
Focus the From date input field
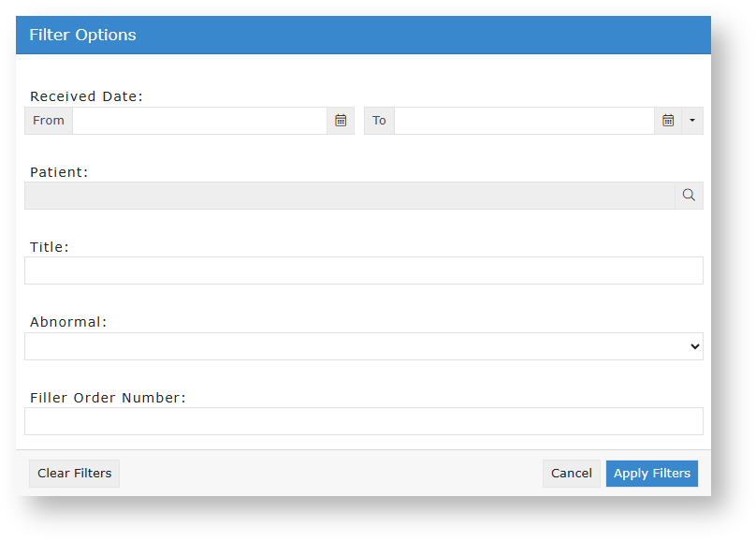click(x=199, y=121)
